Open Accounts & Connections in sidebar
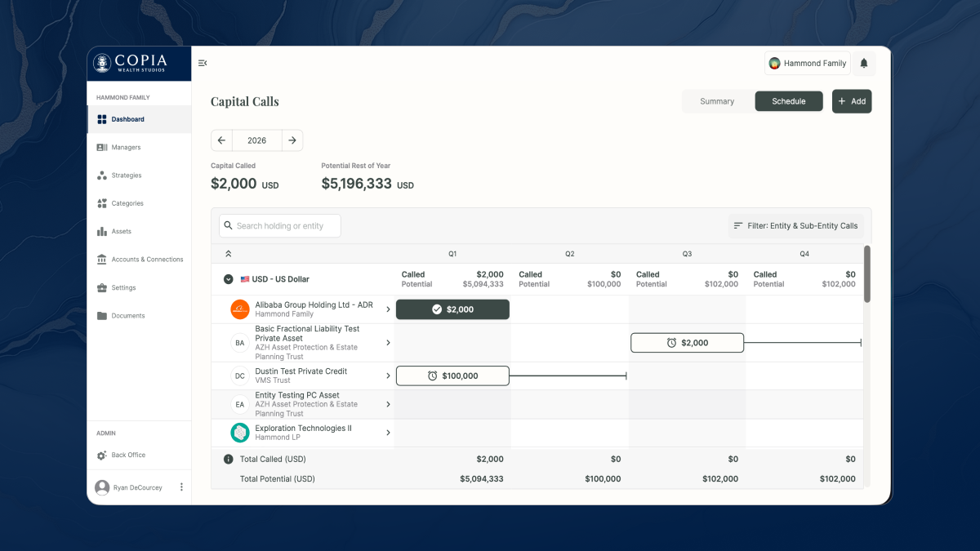This screenshot has height=551, width=980. (x=147, y=260)
